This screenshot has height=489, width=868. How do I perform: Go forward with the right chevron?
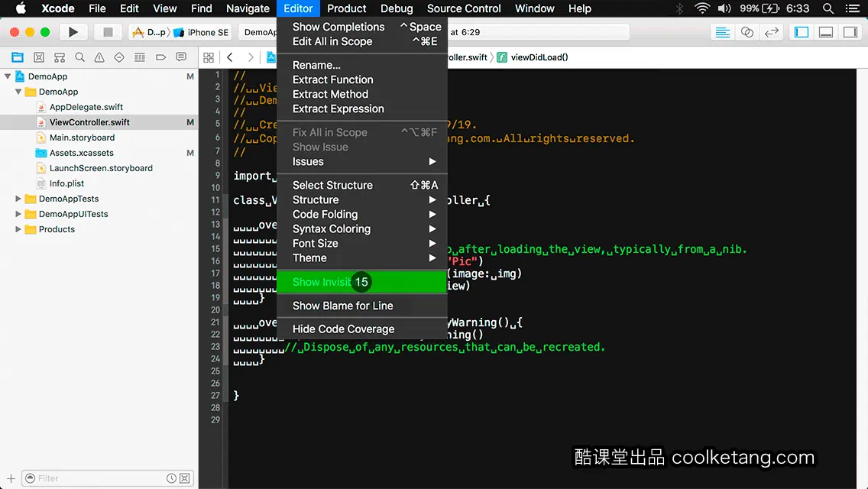(250, 57)
